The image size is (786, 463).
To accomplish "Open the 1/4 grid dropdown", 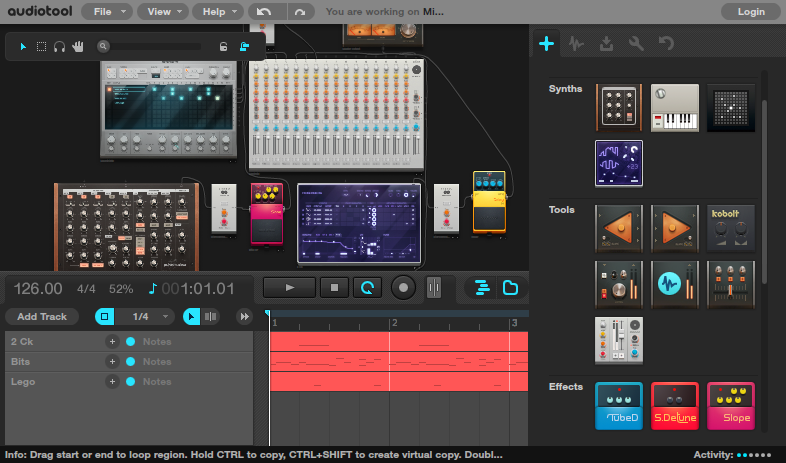I will click(145, 317).
